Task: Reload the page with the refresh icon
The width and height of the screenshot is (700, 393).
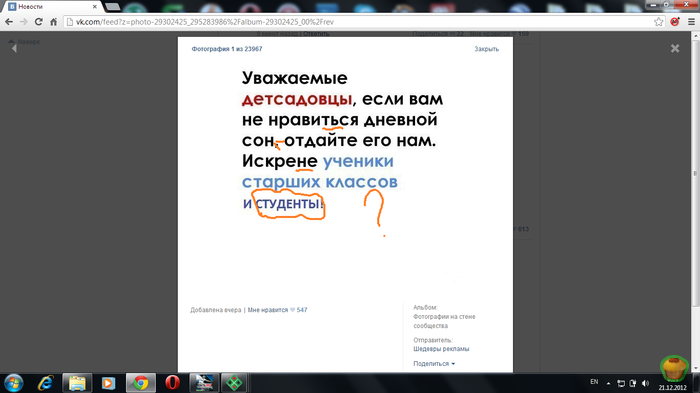Action: [39, 21]
